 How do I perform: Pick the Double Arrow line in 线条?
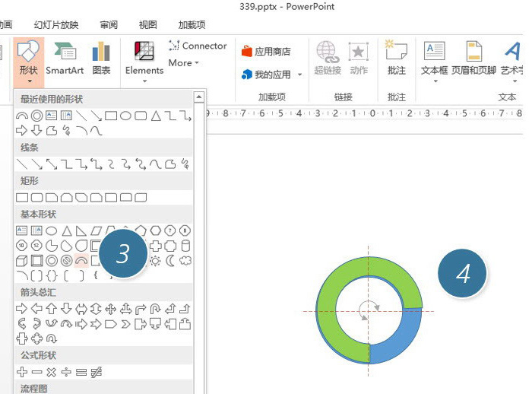point(52,164)
